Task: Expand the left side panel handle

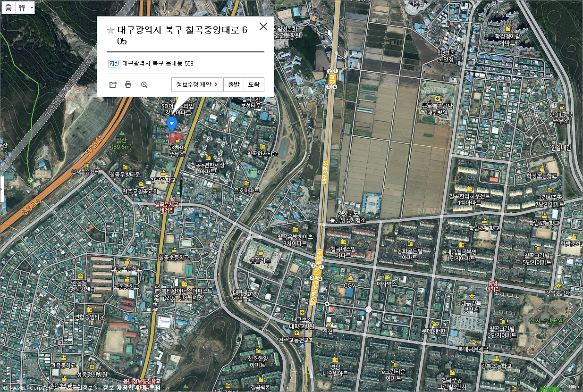Action: [x=1, y=189]
